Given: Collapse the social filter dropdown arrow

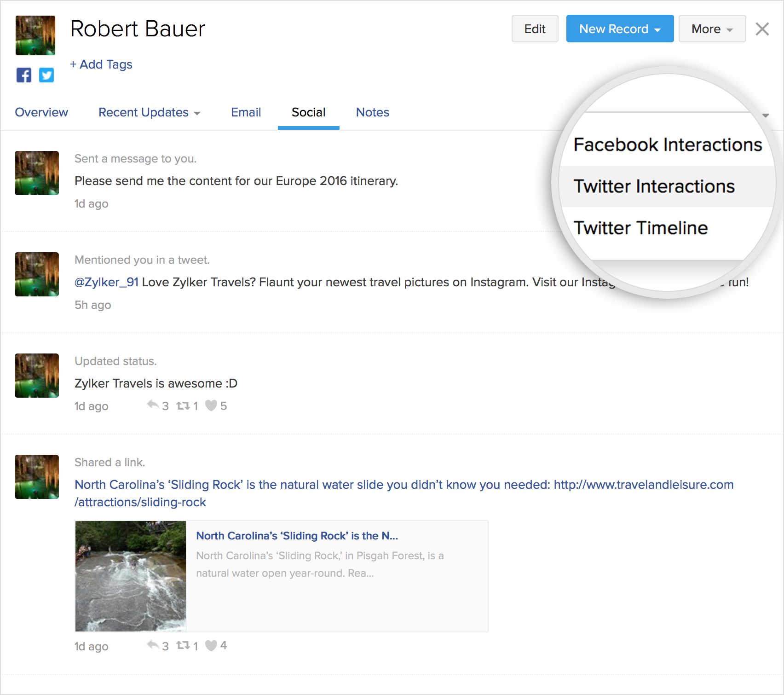Looking at the screenshot, I should (x=766, y=115).
